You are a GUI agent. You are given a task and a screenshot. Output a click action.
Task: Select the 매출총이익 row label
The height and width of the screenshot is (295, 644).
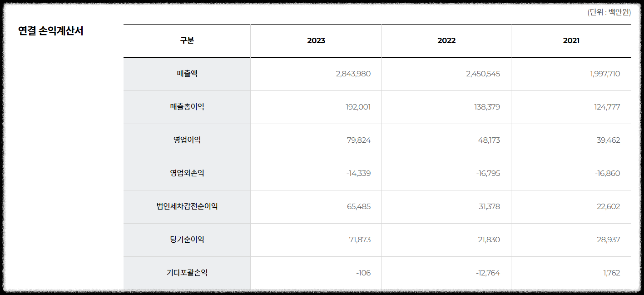point(187,107)
